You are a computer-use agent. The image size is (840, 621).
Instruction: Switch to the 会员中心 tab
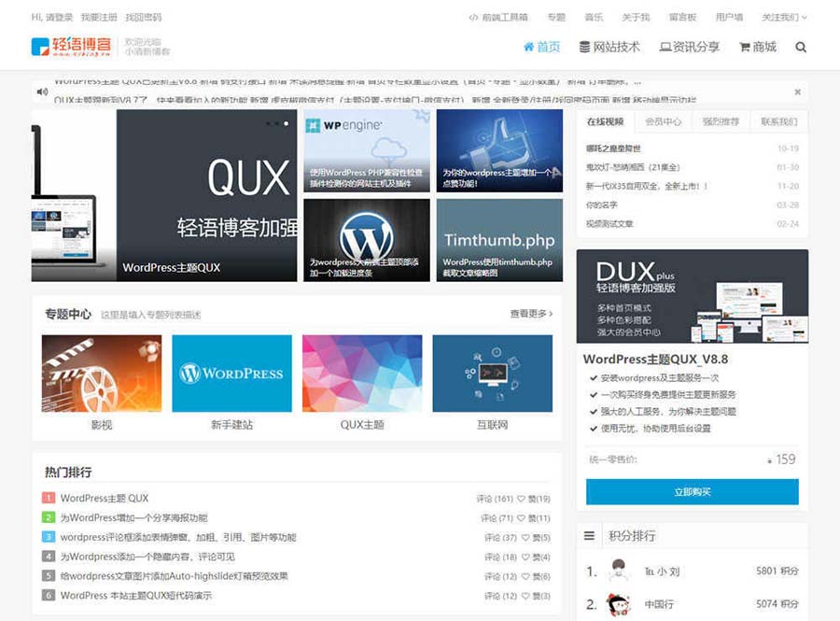[664, 121]
